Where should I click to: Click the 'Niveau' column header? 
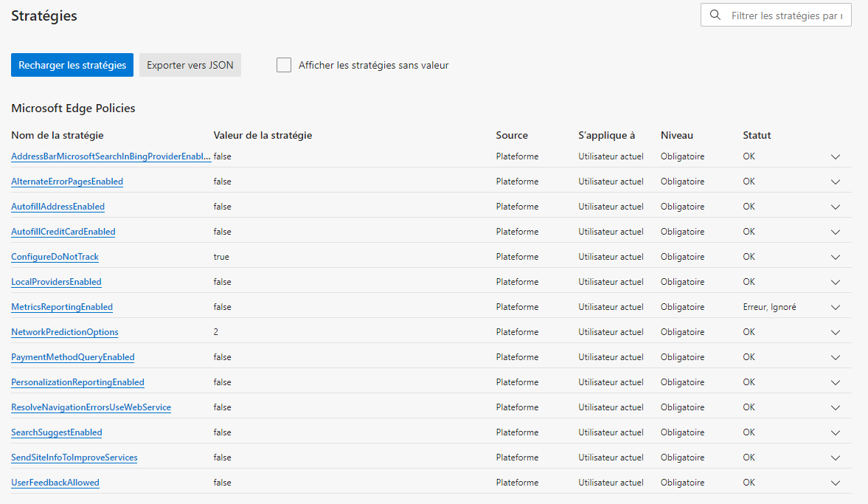[x=677, y=135]
